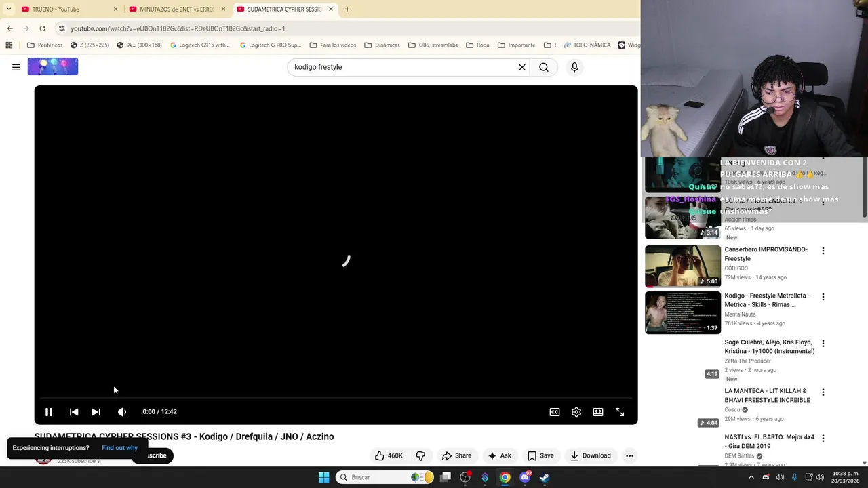The image size is (868, 488).
Task: Switch player to theater mode
Action: pyautogui.click(x=598, y=412)
